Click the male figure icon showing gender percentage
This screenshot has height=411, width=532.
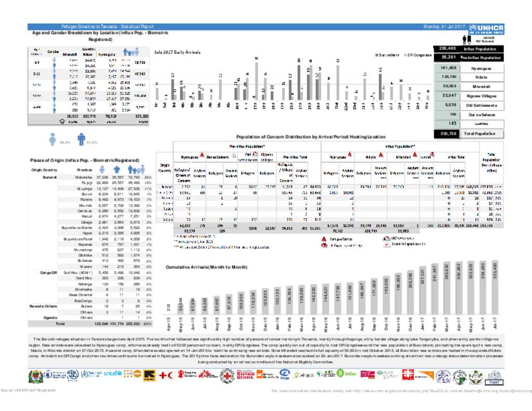(x=81, y=139)
